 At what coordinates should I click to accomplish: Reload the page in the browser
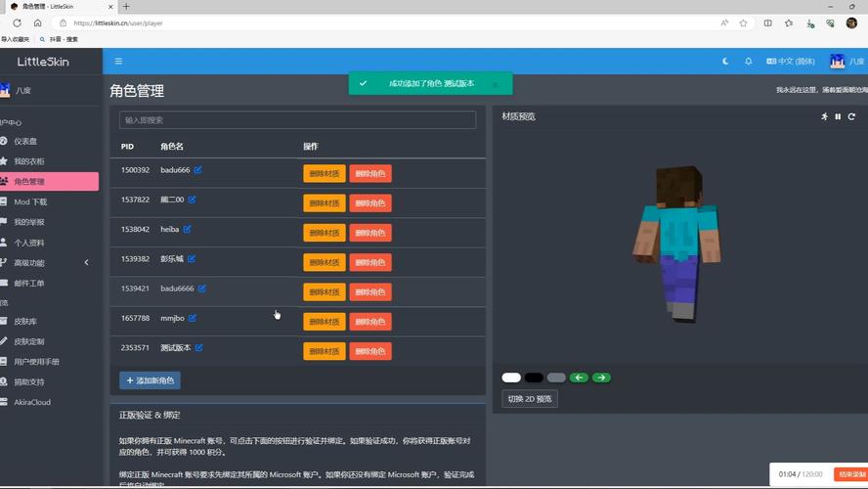18,23
